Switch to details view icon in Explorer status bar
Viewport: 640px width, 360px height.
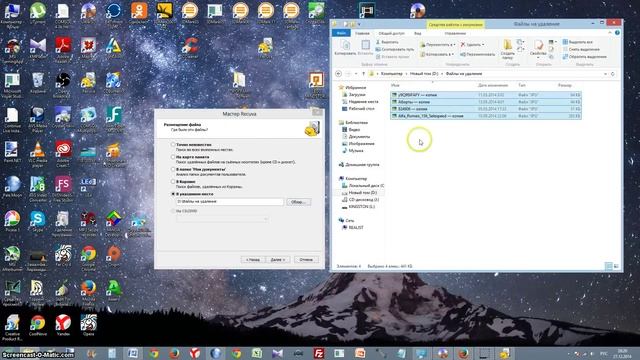609,267
